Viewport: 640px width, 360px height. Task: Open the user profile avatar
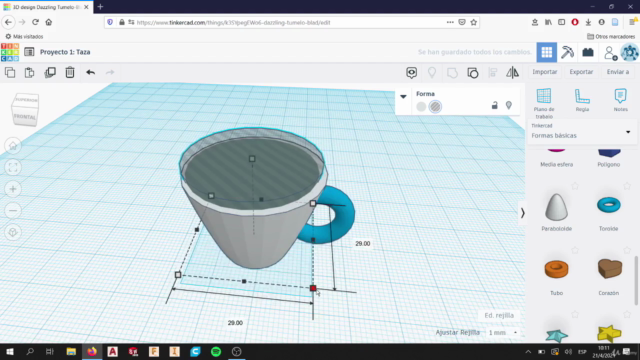point(630,53)
